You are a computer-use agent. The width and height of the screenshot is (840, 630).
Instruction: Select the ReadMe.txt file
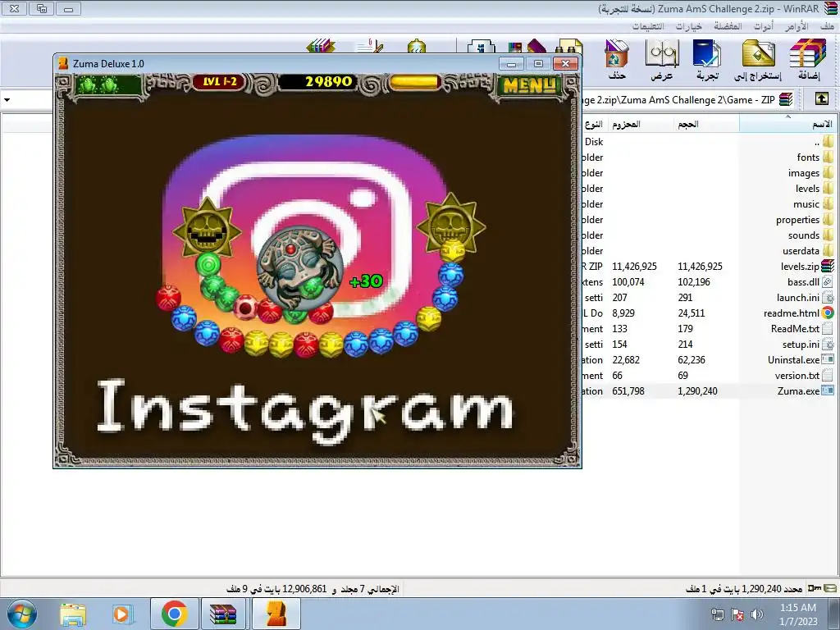click(708, 328)
